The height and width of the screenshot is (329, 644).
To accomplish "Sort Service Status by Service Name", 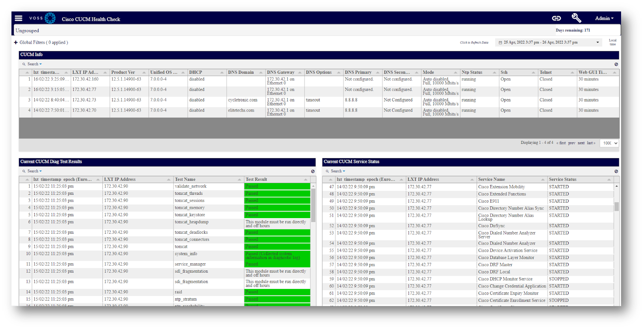I will click(x=512, y=179).
